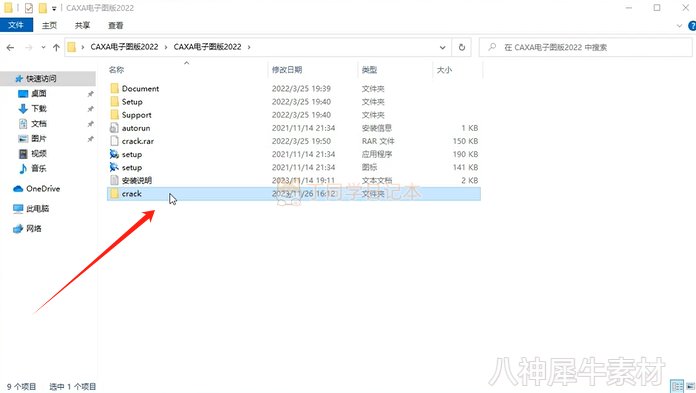The height and width of the screenshot is (393, 696).
Task: Select the 190 KB setup application icon
Action: pos(114,154)
